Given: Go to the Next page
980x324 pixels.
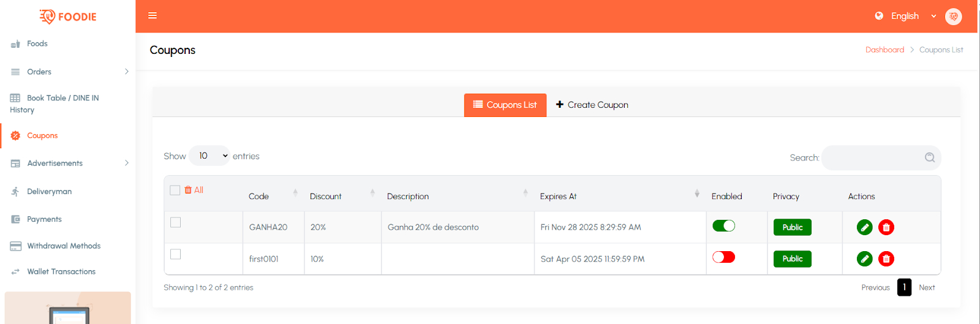Looking at the screenshot, I should click(x=926, y=287).
